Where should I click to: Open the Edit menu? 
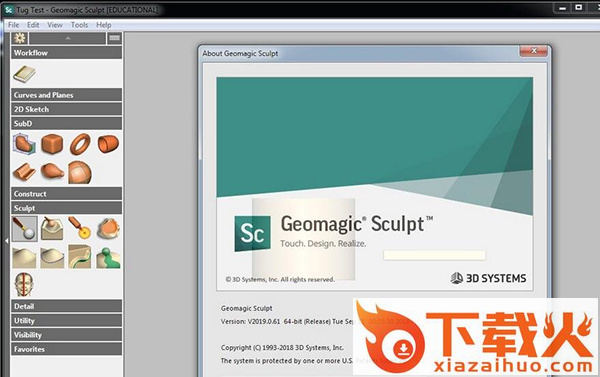click(x=33, y=25)
